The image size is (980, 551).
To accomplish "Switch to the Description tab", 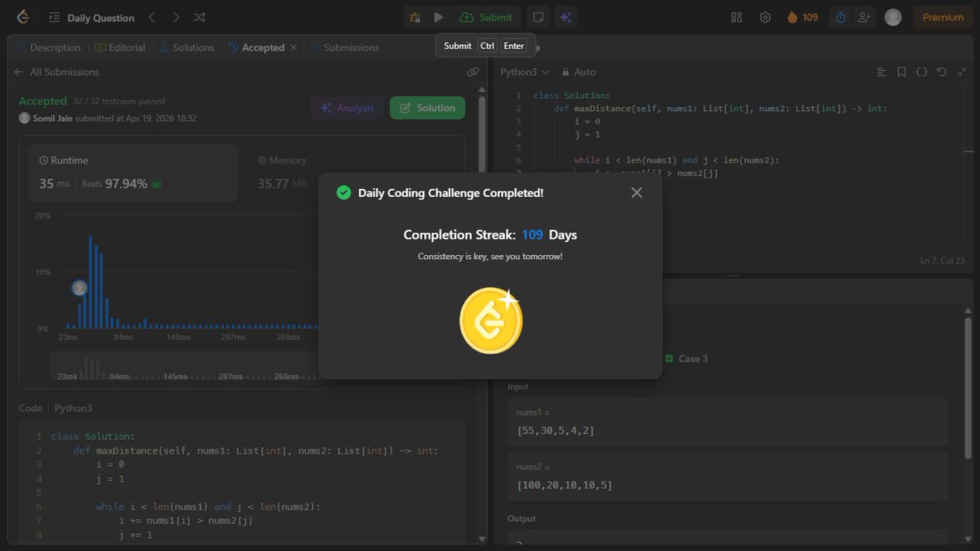I will click(x=49, y=47).
